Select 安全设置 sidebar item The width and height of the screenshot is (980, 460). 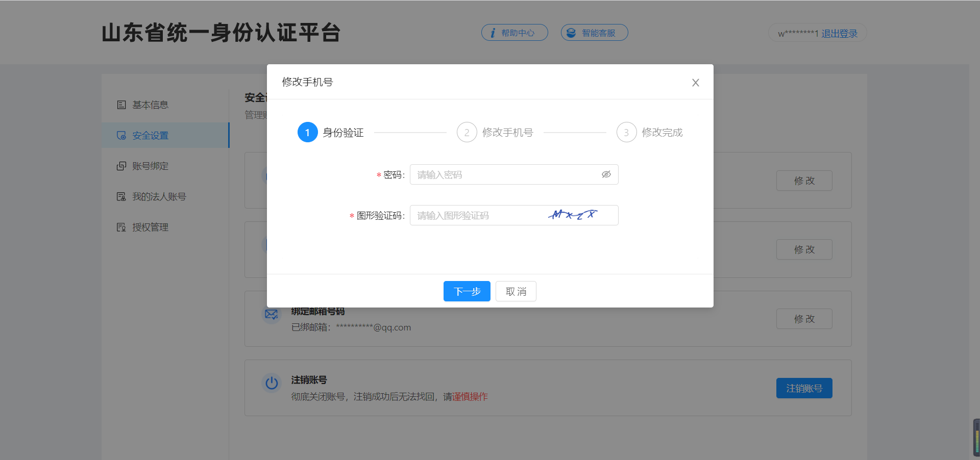pos(150,135)
